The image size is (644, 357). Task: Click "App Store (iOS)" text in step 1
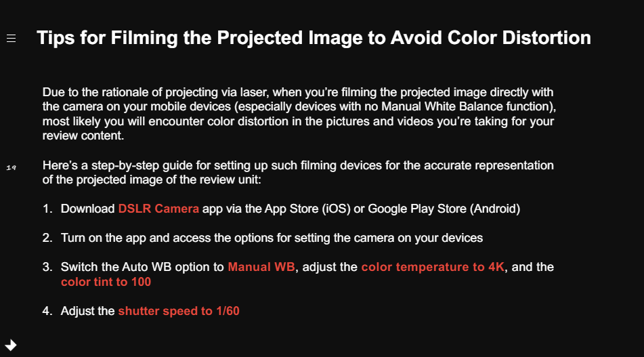point(307,209)
